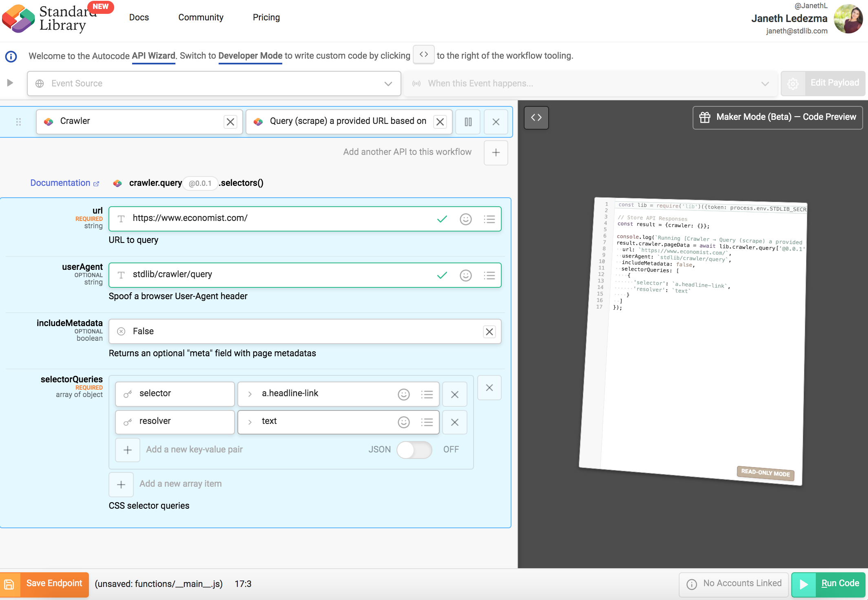Remove the selectorQueries array item
868x600 pixels.
489,388
